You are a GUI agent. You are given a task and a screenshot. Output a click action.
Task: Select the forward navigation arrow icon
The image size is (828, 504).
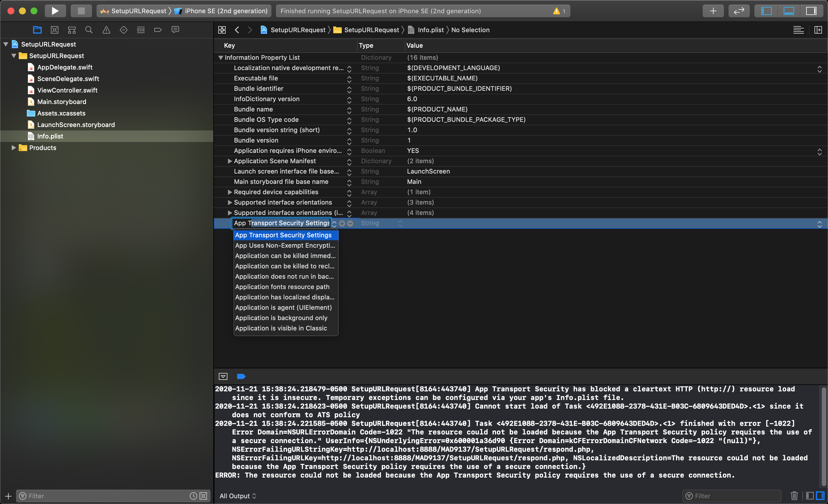[249, 30]
